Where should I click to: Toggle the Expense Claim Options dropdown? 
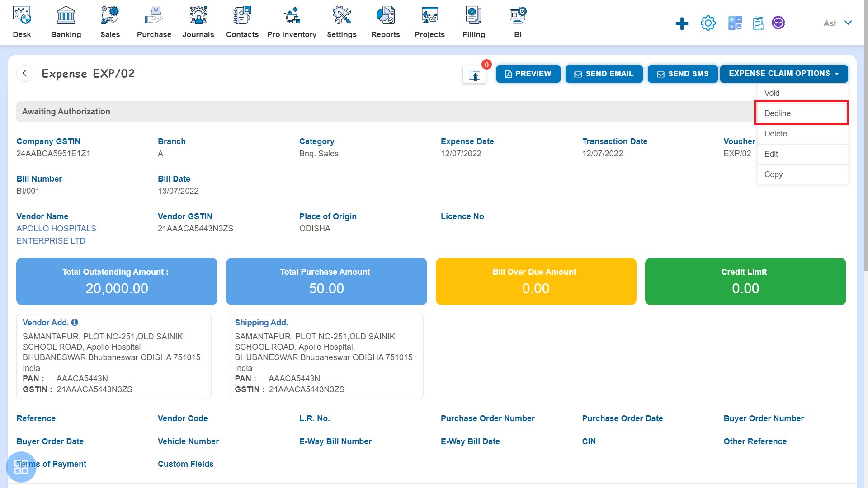(784, 74)
